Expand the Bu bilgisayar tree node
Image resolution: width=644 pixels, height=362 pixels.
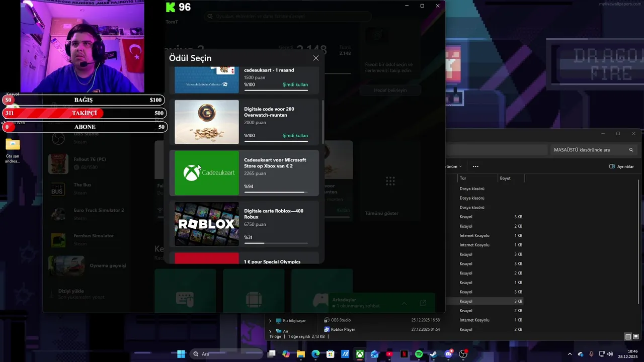pos(270,321)
